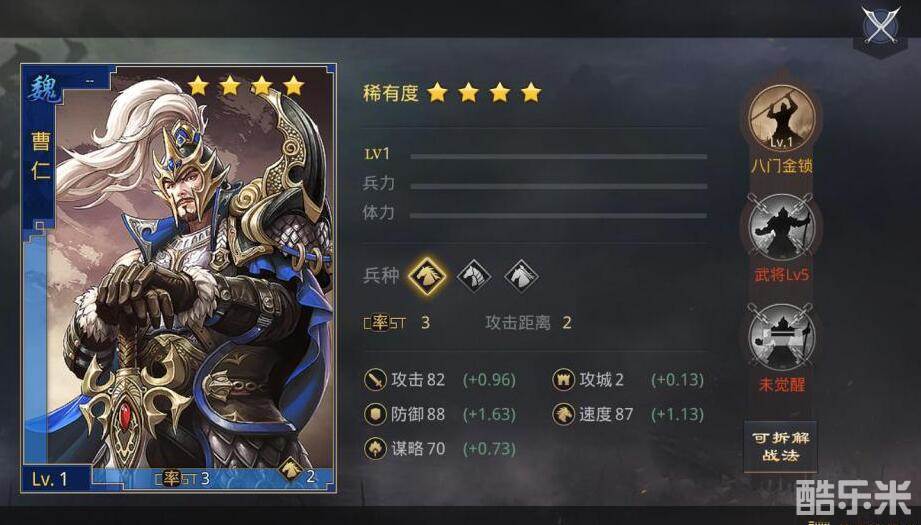This screenshot has height=525, width=921.
Task: Click the 兵力 troop strength bar
Action: point(559,186)
